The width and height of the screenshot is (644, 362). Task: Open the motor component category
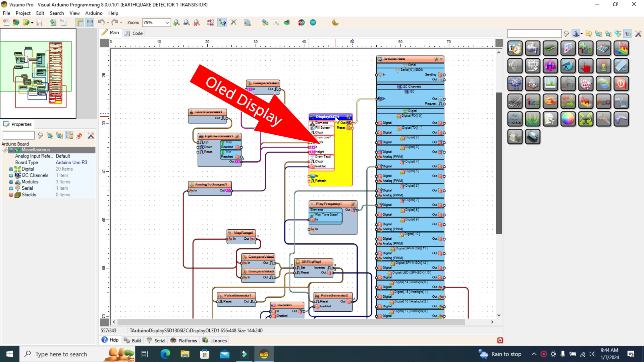pos(533,137)
